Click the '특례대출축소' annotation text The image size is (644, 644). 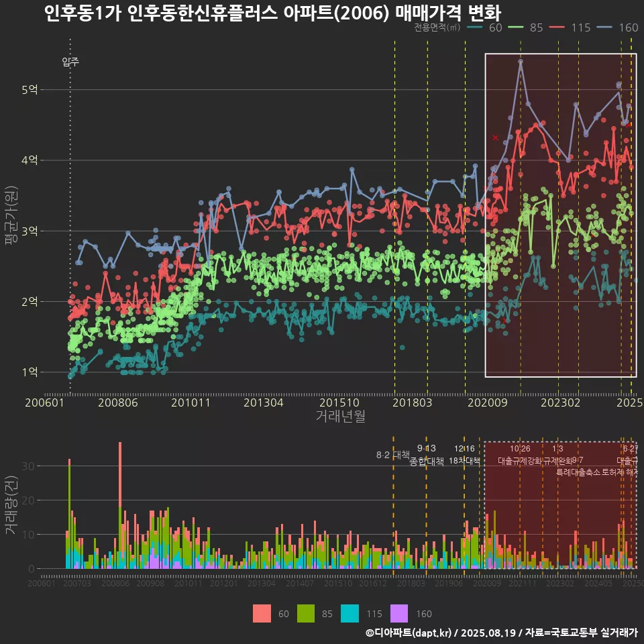click(578, 472)
